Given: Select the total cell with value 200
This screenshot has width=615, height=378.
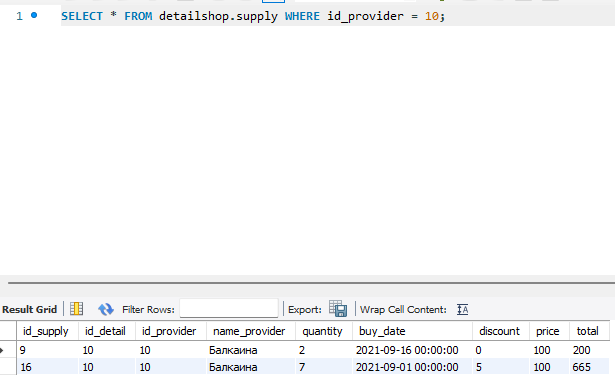Looking at the screenshot, I should [589, 350].
